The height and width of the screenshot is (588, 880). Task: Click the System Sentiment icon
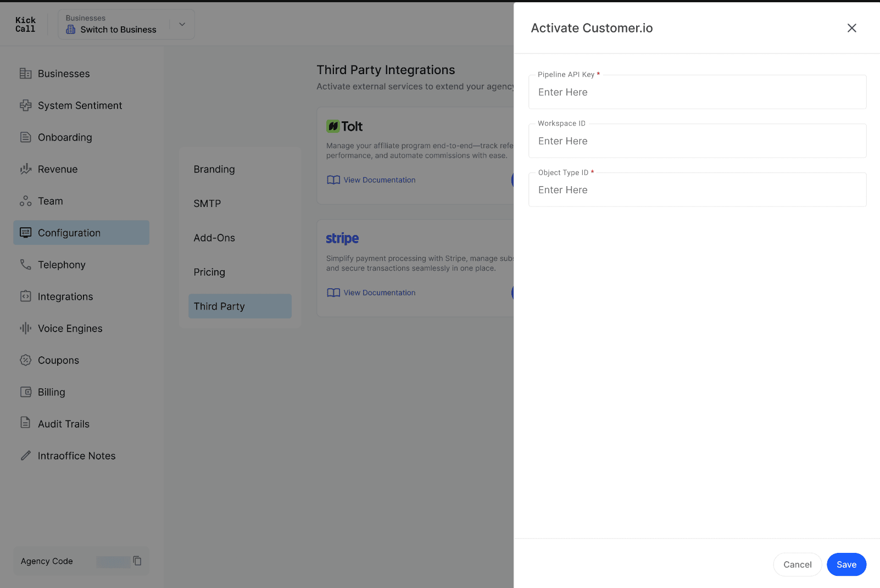pos(25,105)
